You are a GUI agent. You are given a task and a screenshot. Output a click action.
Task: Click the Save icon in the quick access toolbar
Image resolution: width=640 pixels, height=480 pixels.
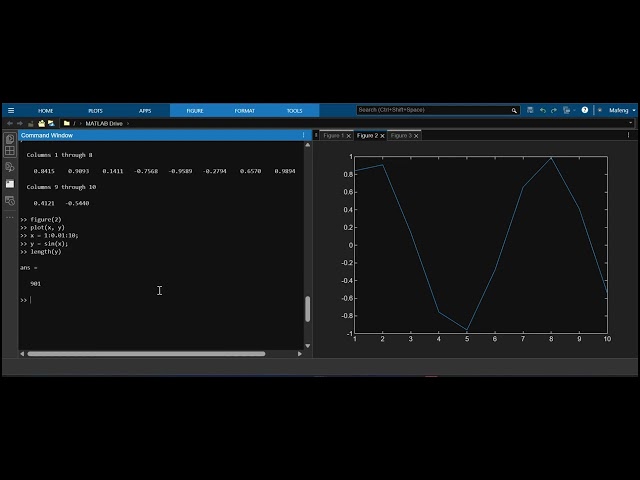click(x=530, y=110)
